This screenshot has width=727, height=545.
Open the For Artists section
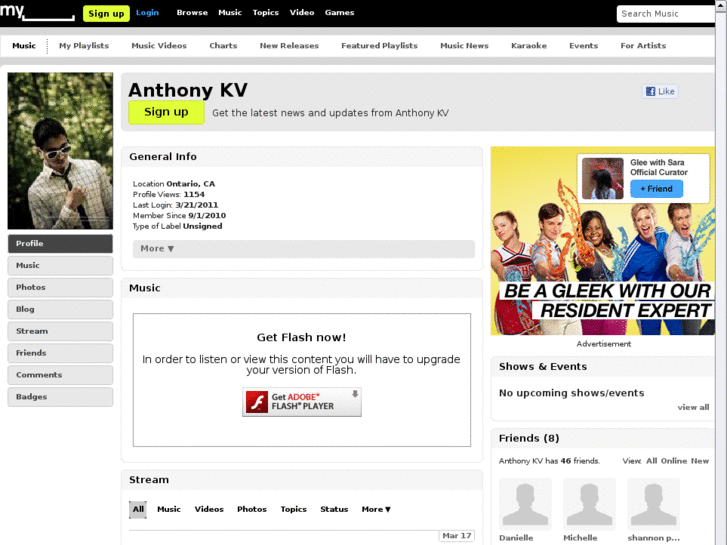(x=643, y=45)
